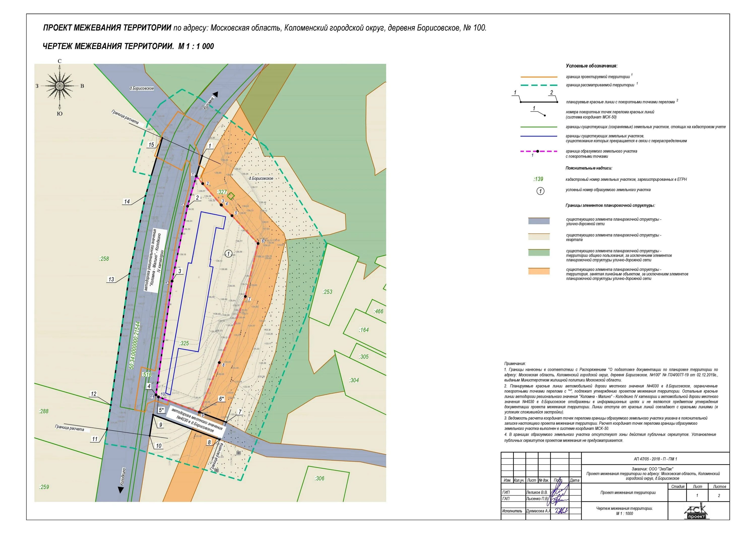Click the boxed turning point label 15

(x=151, y=145)
